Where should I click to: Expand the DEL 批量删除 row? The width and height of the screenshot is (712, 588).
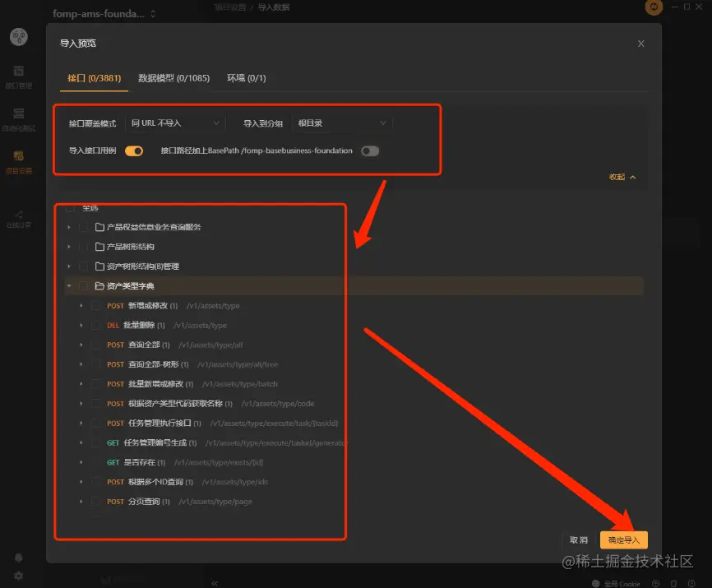click(x=81, y=325)
